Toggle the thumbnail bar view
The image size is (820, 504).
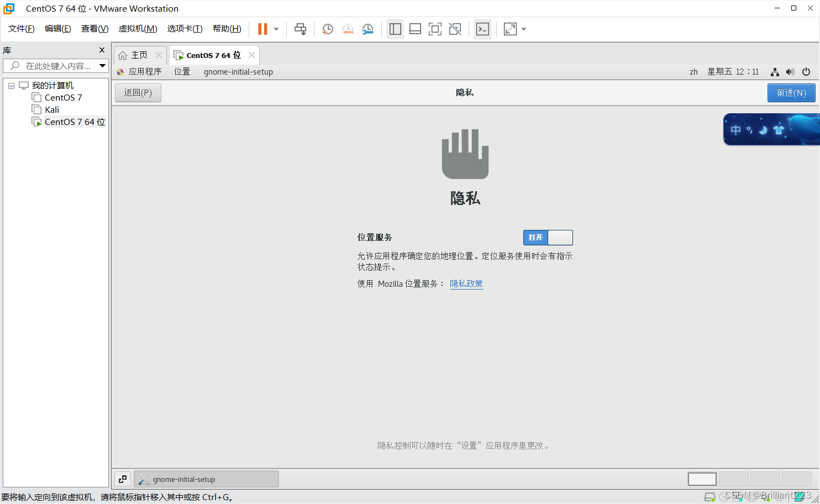point(415,29)
